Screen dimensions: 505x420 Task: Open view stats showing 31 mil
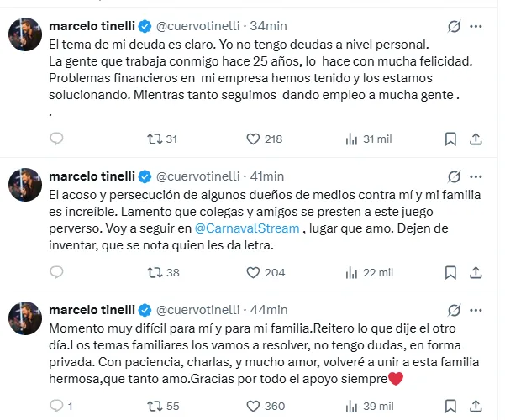tap(369, 139)
